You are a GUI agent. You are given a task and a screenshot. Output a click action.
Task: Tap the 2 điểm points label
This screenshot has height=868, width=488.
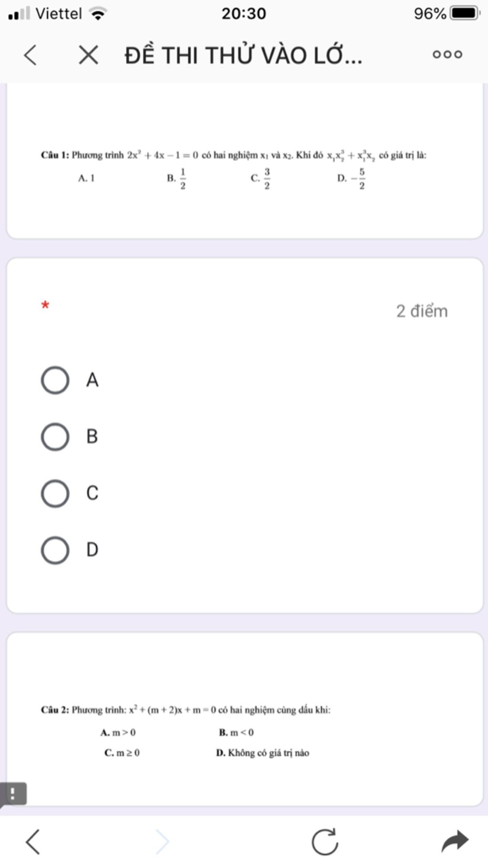422,311
